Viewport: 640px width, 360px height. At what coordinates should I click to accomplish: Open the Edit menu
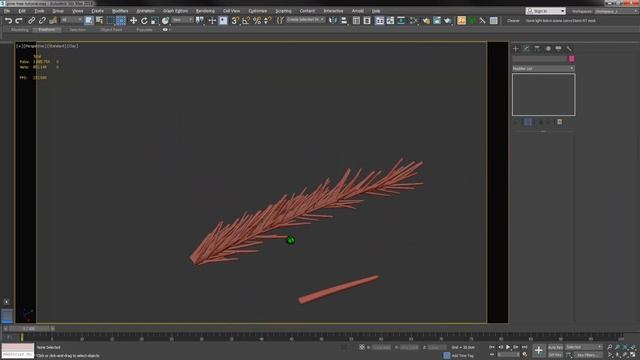22,11
